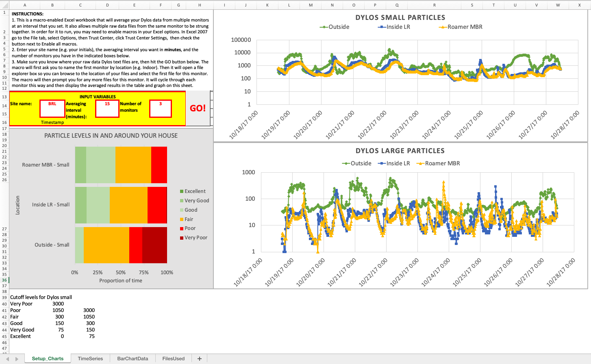Click Roamer MBR legend in large particles chart
The height and width of the screenshot is (364, 591).
click(x=438, y=163)
